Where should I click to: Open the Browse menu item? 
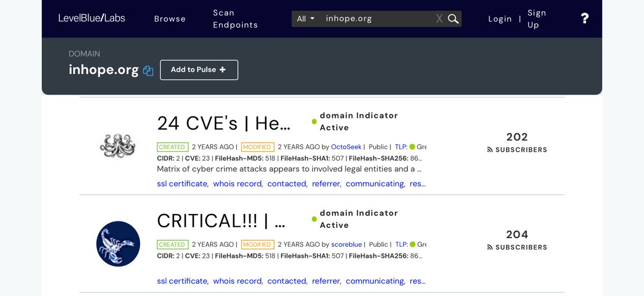point(170,19)
